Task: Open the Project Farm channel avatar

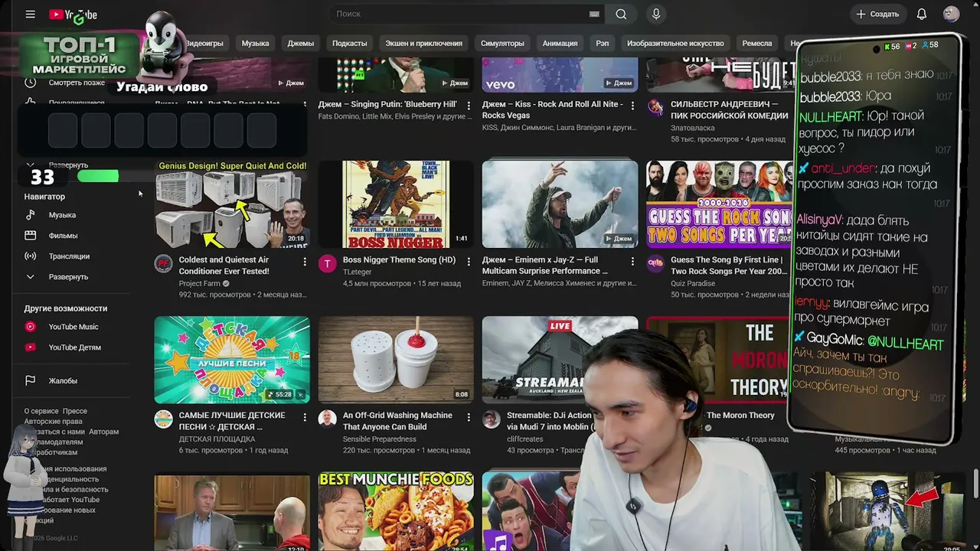Action: (x=163, y=264)
